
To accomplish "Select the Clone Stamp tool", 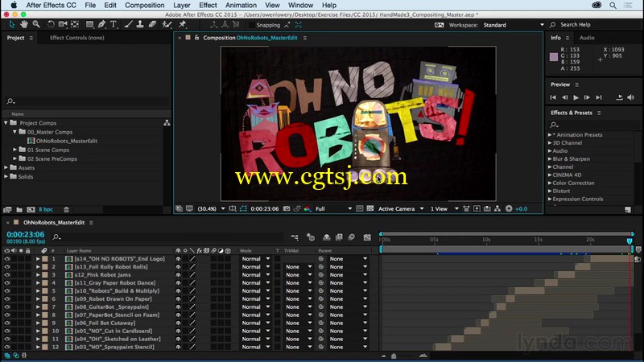I will click(140, 25).
